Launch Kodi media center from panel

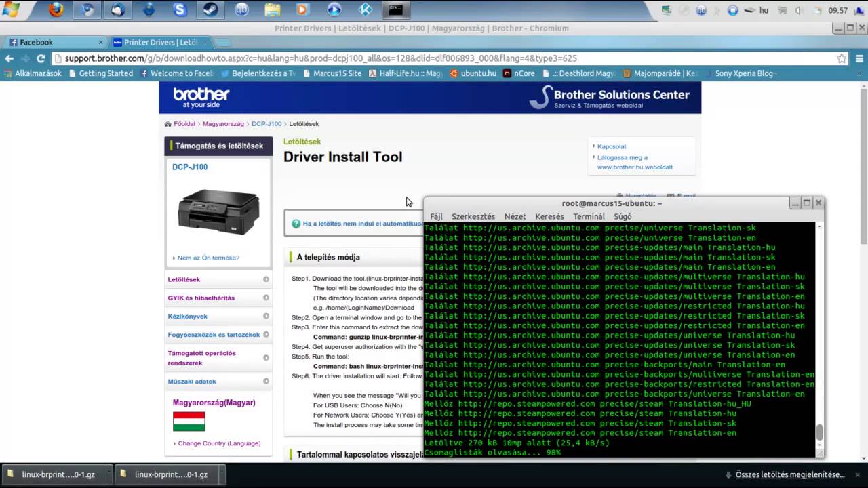point(365,9)
